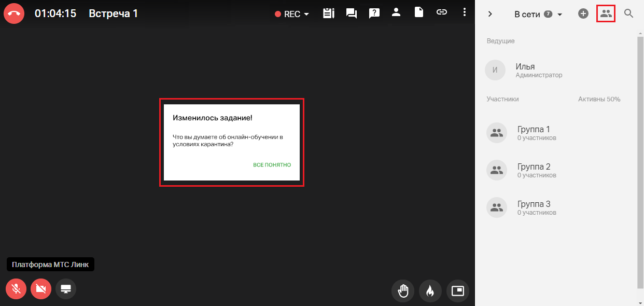Turn on the camera
This screenshot has width=644, height=306.
coord(41,289)
